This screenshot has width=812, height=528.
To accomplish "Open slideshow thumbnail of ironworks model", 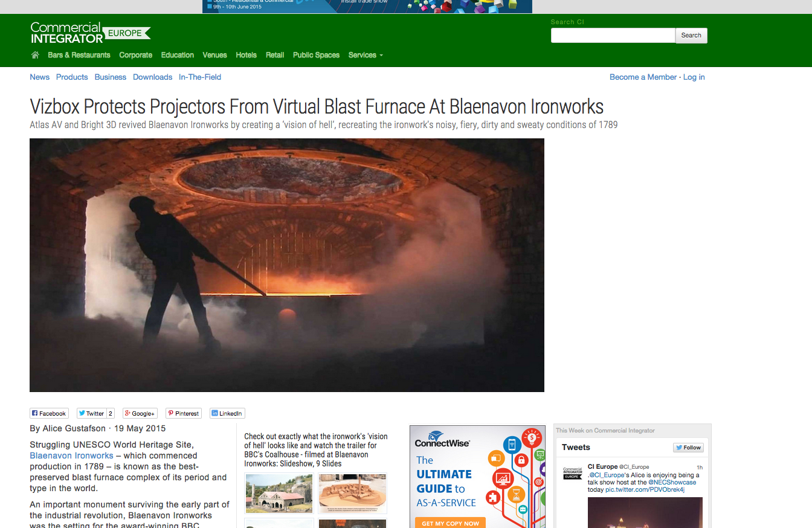I will coord(353,493).
